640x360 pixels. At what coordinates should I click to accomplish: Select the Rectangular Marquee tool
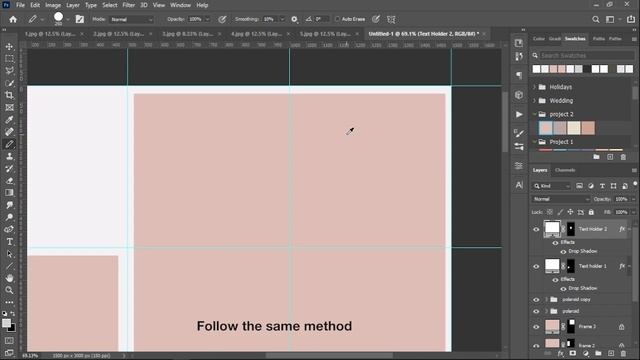(x=9, y=59)
